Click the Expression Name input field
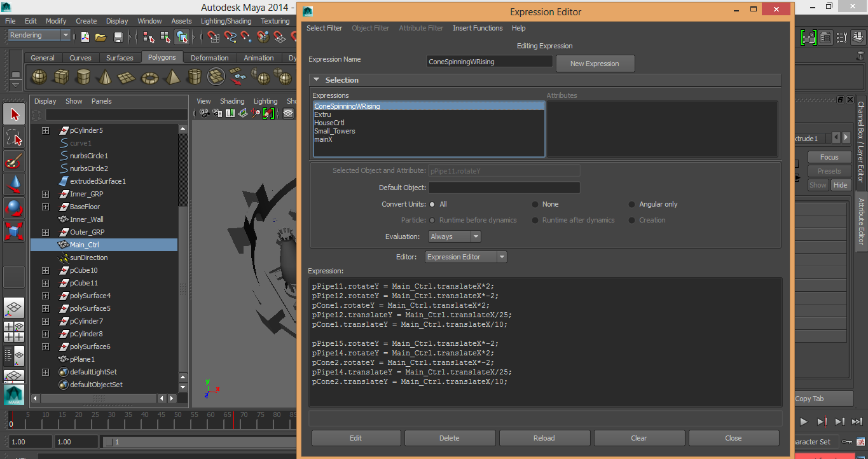This screenshot has height=459, width=868. click(x=490, y=62)
